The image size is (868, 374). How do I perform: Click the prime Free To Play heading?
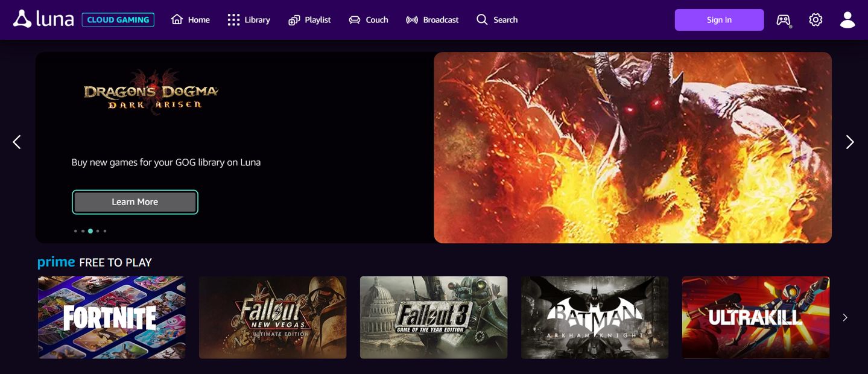pos(95,262)
